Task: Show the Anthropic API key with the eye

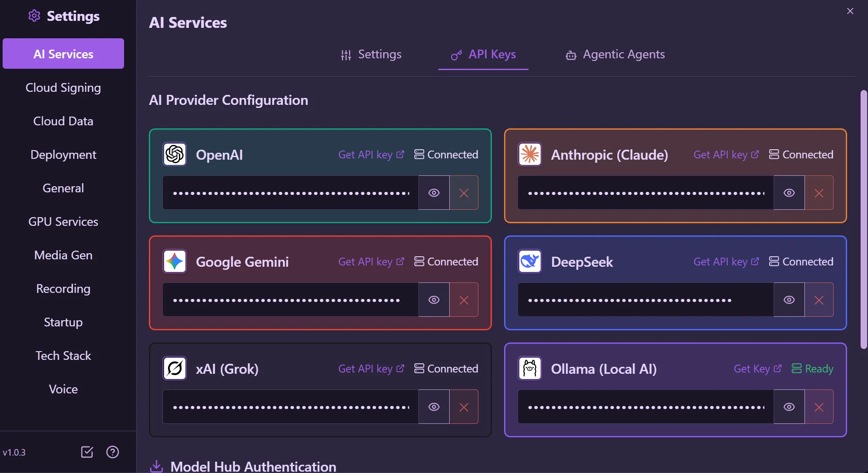Action: point(789,193)
